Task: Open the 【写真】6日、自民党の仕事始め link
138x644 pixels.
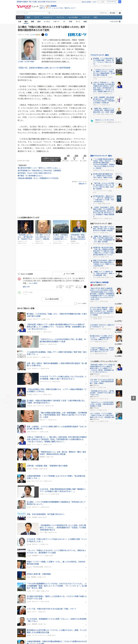Action: coord(44,68)
